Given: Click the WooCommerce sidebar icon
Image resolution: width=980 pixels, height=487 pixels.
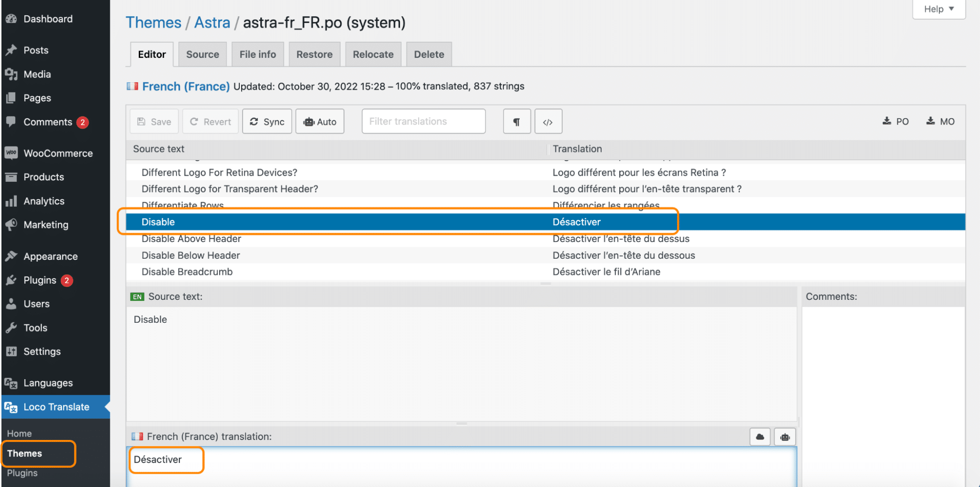Looking at the screenshot, I should [x=11, y=153].
